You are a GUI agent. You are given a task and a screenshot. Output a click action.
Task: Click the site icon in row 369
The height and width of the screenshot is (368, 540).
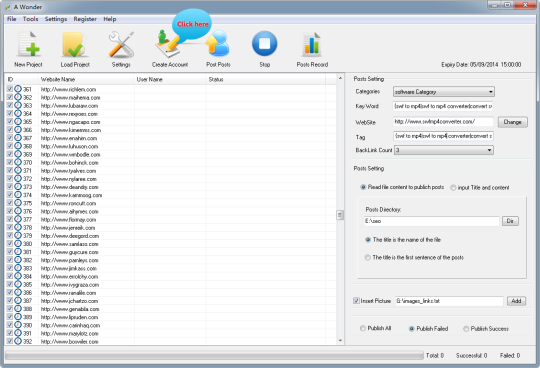click(18, 154)
